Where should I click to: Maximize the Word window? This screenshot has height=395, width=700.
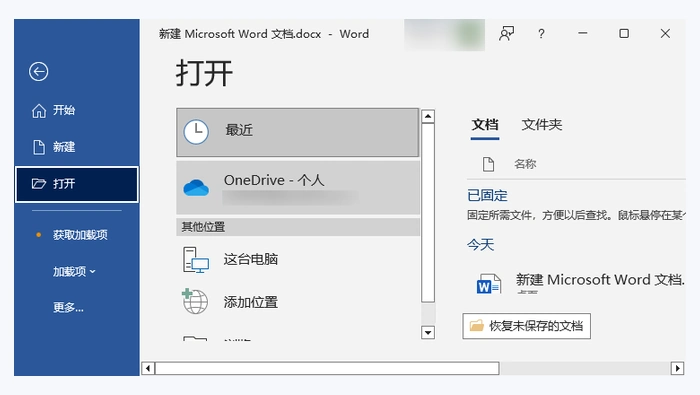click(x=624, y=33)
